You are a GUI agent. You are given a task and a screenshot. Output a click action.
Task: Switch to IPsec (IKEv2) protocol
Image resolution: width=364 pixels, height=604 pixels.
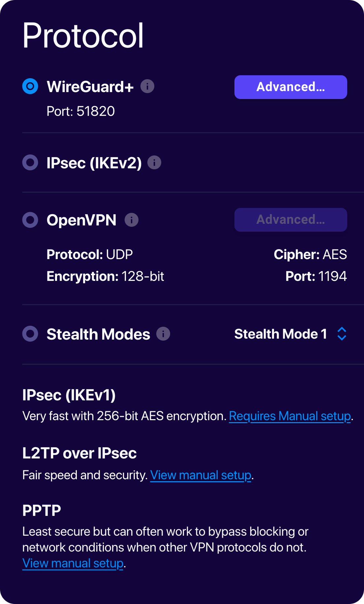(30, 162)
